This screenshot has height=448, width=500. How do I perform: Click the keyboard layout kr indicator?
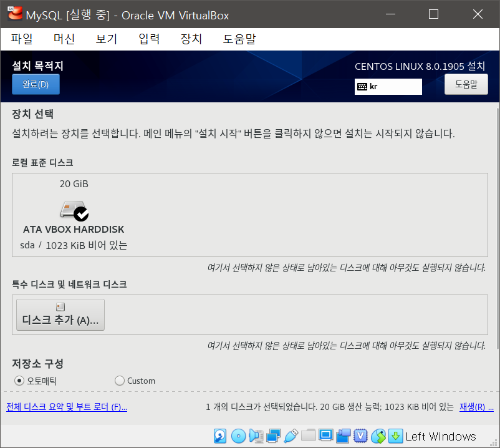pos(388,87)
